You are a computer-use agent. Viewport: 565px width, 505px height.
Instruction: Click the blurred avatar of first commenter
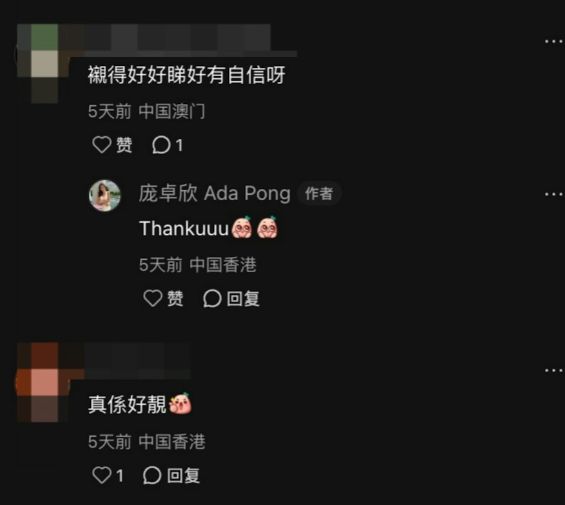click(44, 63)
